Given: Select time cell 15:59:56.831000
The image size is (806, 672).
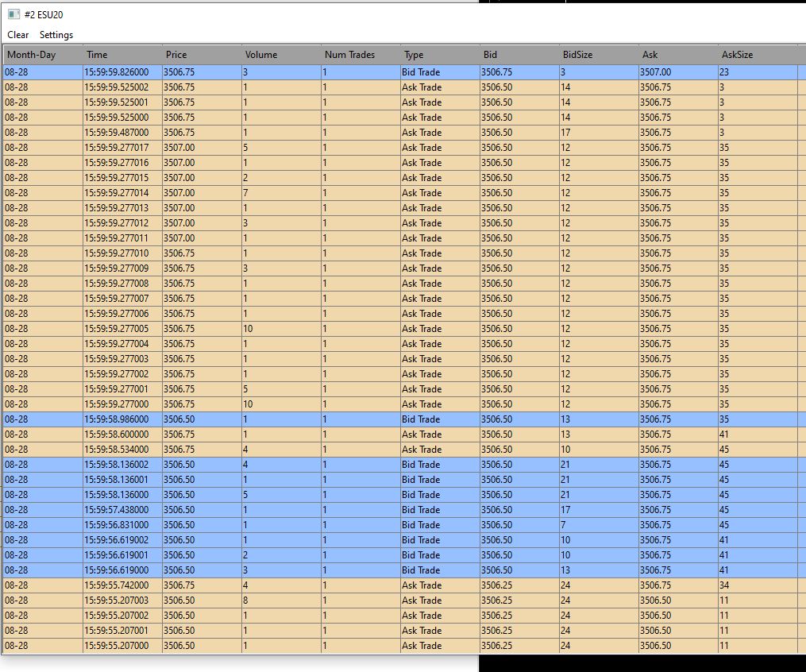Looking at the screenshot, I should tap(121, 525).
